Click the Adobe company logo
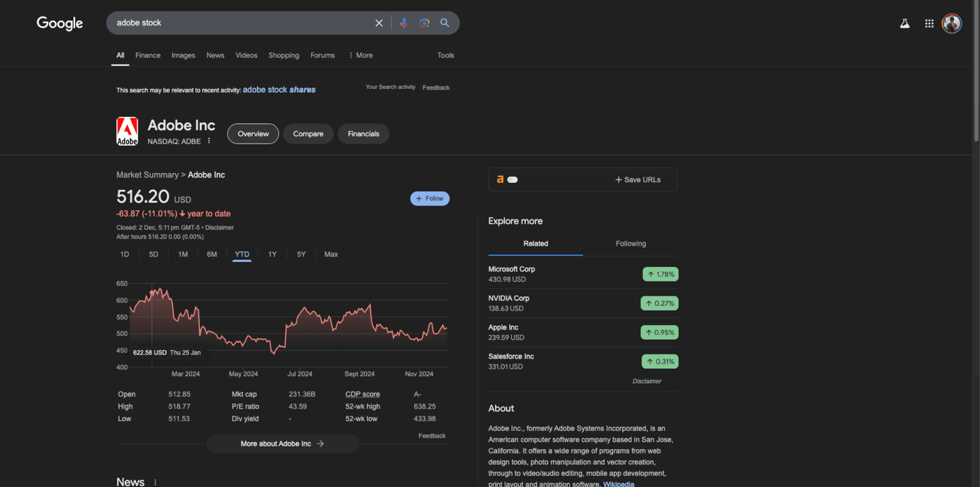The image size is (980, 487). 127,131
